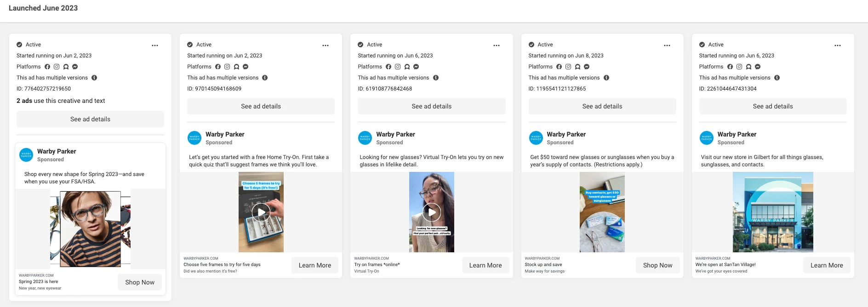Open three-dot menu on ad ID 1195541121127865
The image size is (868, 307).
click(x=667, y=45)
